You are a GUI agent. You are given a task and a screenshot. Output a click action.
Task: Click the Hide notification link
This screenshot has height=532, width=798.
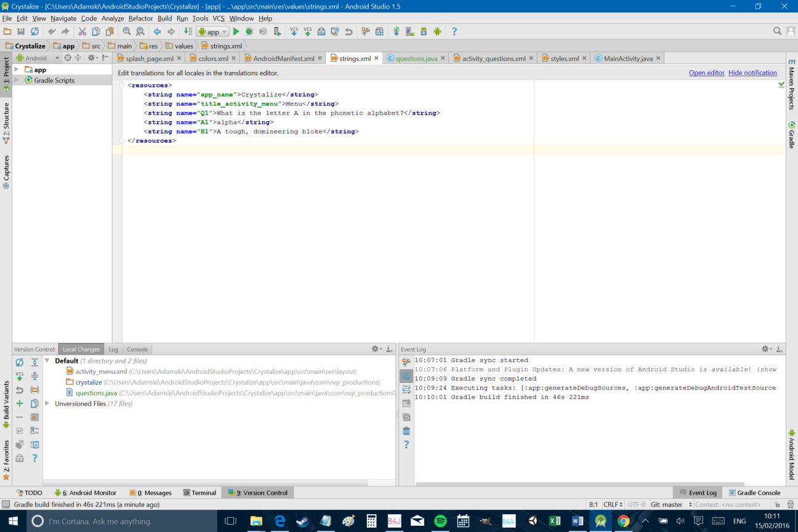pyautogui.click(x=752, y=72)
